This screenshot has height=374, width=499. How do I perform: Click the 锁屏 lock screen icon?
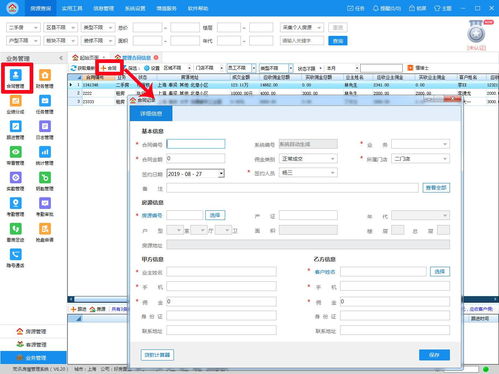click(x=417, y=8)
